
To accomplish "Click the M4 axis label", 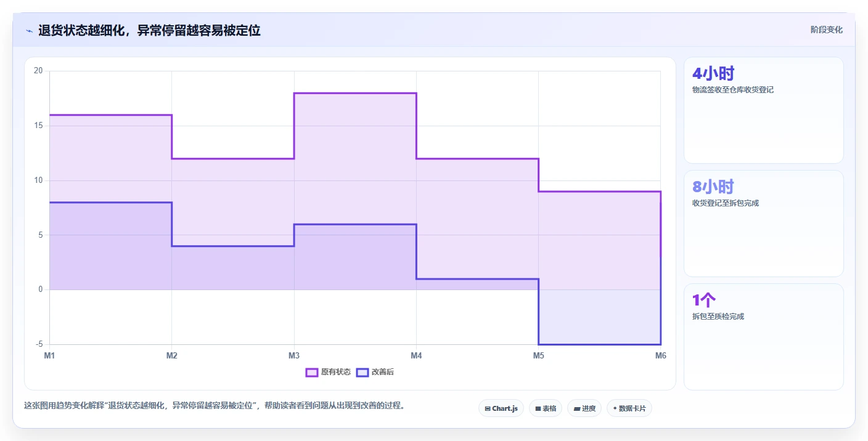I will point(416,355).
